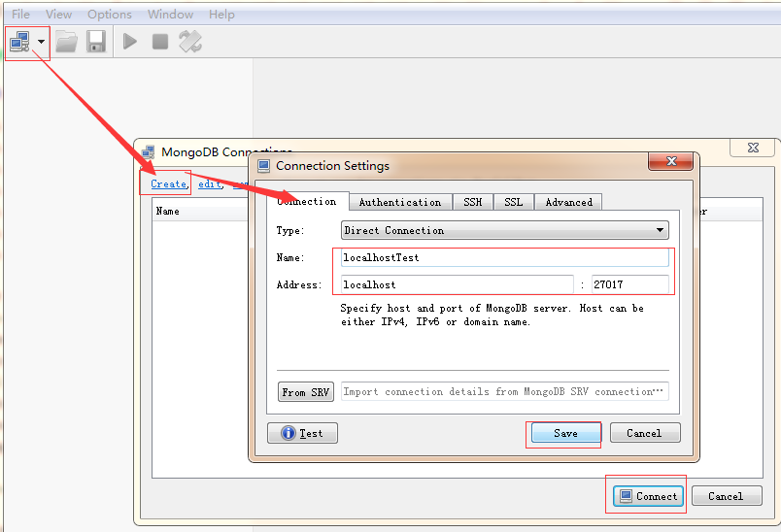Click the port field showing 27017
Viewport: 781px width, 532px height.
click(x=630, y=284)
